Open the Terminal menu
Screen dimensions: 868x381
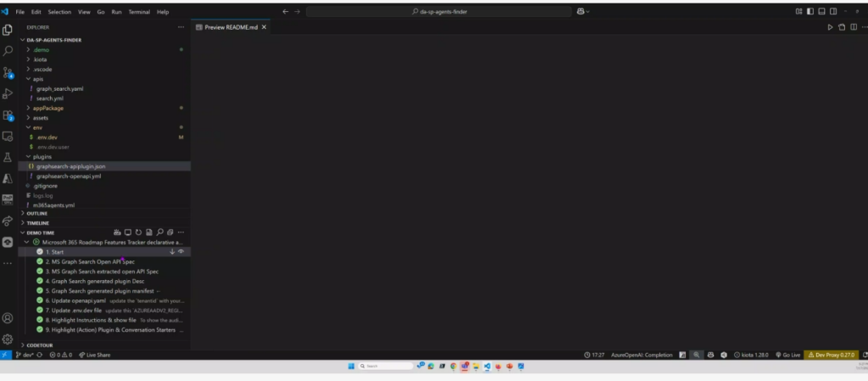[x=139, y=12]
